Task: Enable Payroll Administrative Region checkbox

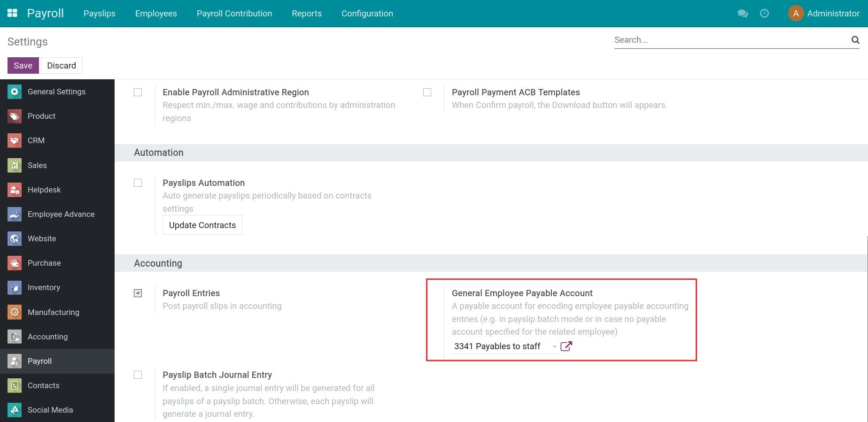Action: tap(138, 92)
